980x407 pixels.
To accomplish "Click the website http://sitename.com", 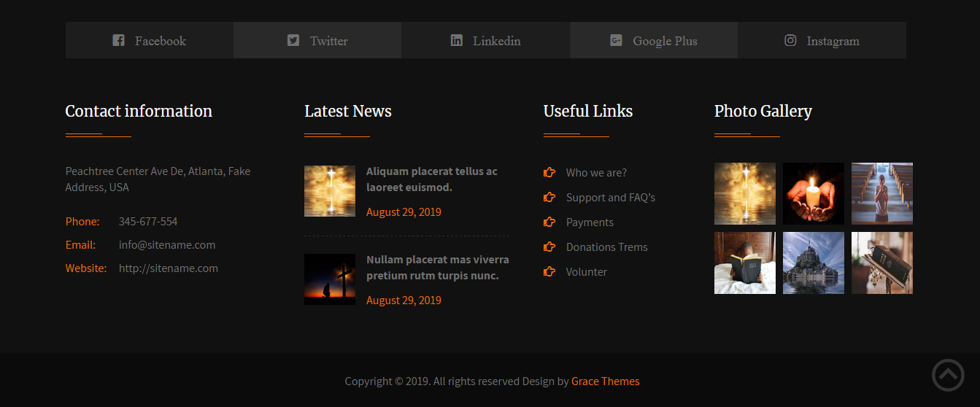I will click(x=169, y=268).
